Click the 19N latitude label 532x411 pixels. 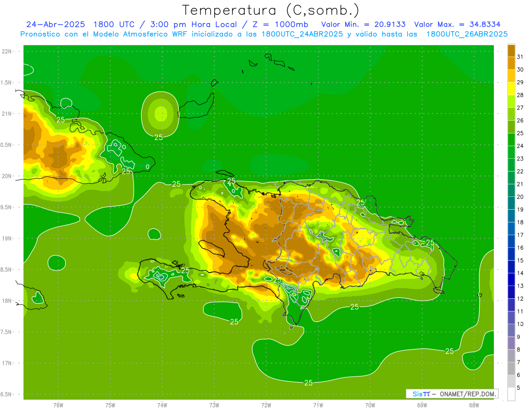[x=7, y=239]
